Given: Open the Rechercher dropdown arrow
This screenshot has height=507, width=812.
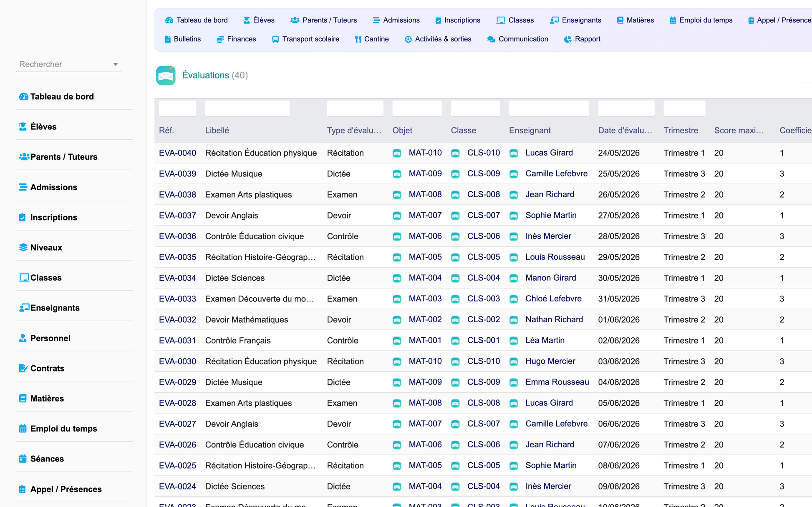Looking at the screenshot, I should click(x=116, y=64).
